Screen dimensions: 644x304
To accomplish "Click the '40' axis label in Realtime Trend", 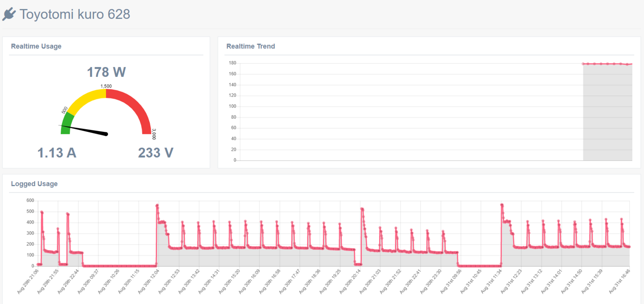I will point(234,139).
